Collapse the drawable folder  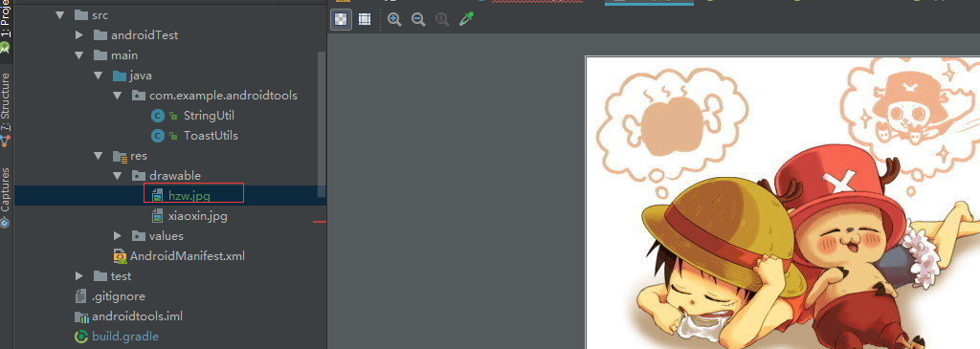point(117,175)
